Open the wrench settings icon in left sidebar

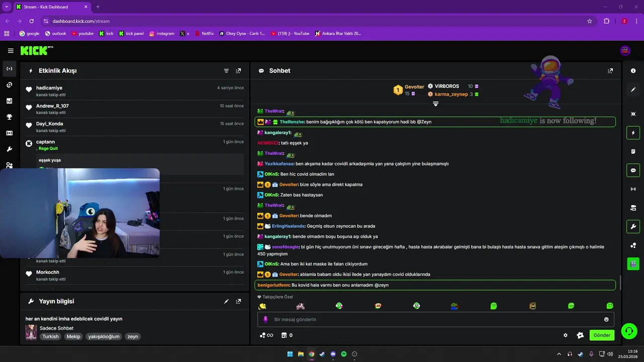9,149
